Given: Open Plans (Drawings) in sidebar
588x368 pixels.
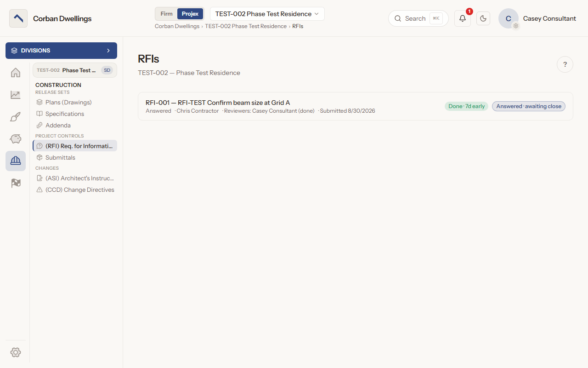Looking at the screenshot, I should [x=75, y=102].
